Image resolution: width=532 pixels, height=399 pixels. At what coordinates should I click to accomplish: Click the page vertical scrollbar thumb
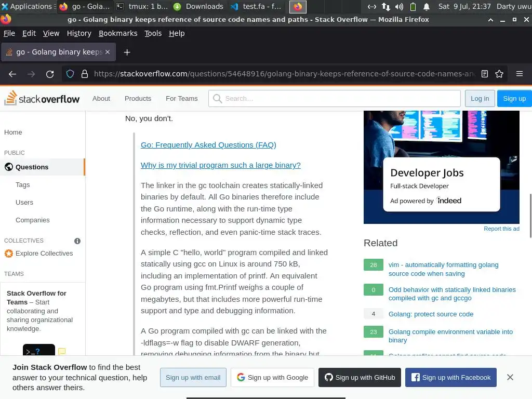click(530, 216)
